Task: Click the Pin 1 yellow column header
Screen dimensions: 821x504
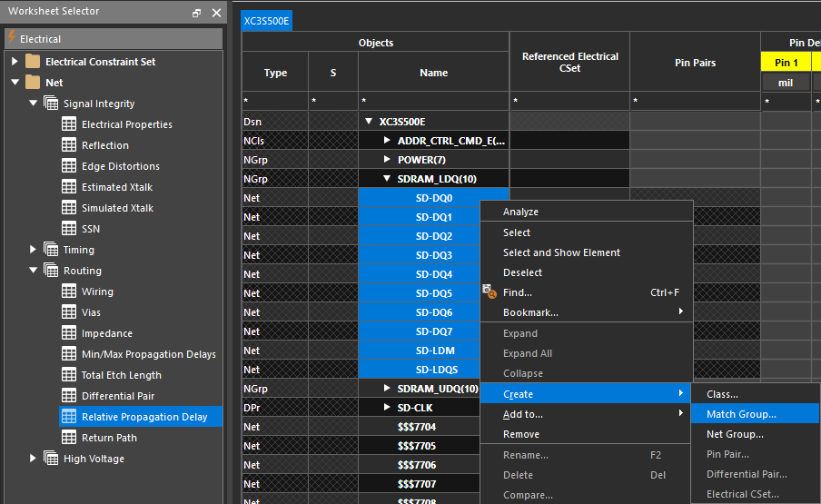Action: coord(786,62)
